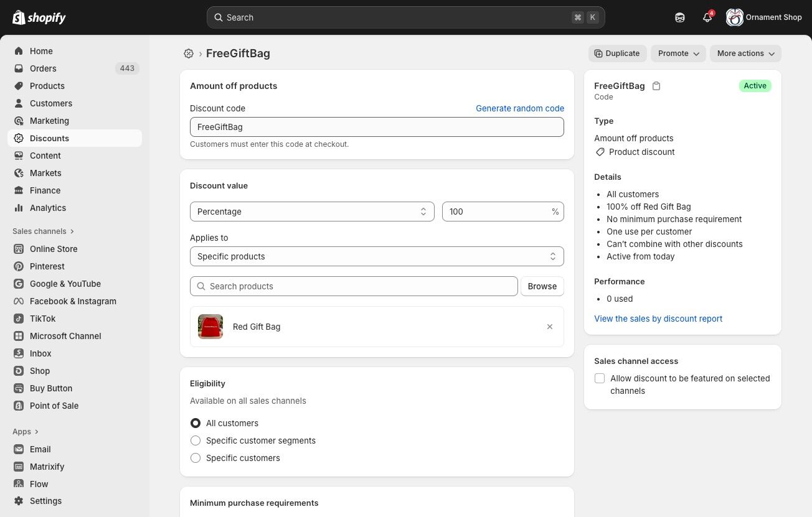Image resolution: width=812 pixels, height=517 pixels.
Task: Copy the FreeGiftBag code with clipboard icon
Action: [x=656, y=86]
